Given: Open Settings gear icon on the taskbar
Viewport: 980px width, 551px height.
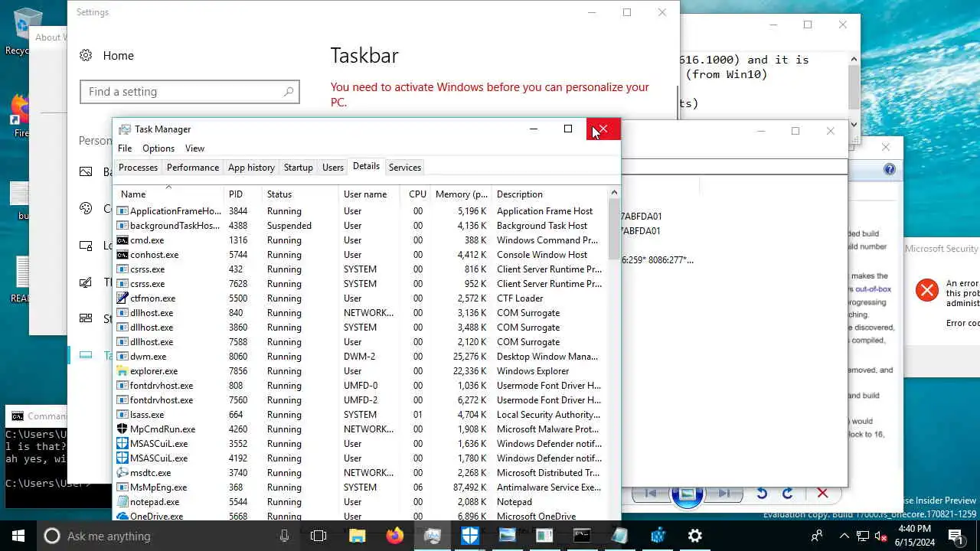Looking at the screenshot, I should (x=695, y=536).
